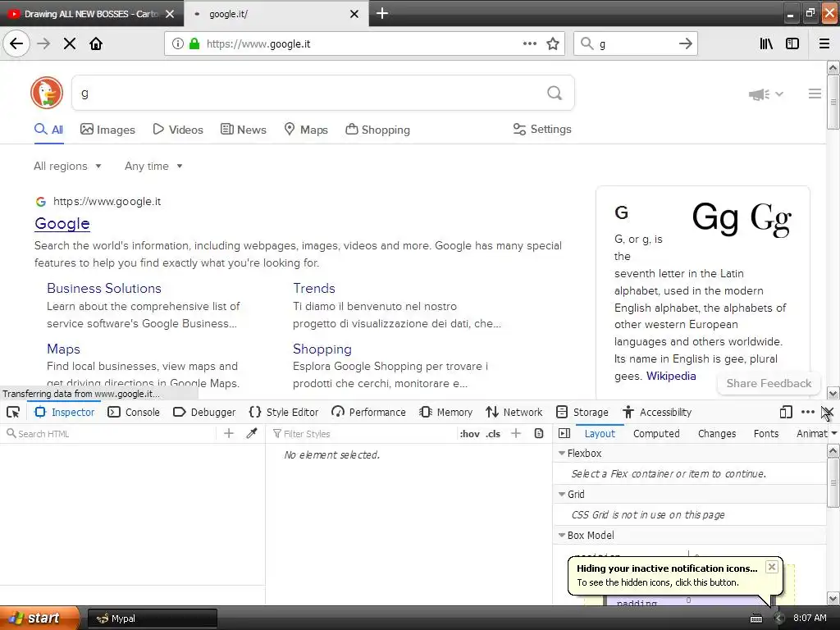Open the Debugger tool
This screenshot has height=630, width=840.
coord(204,412)
